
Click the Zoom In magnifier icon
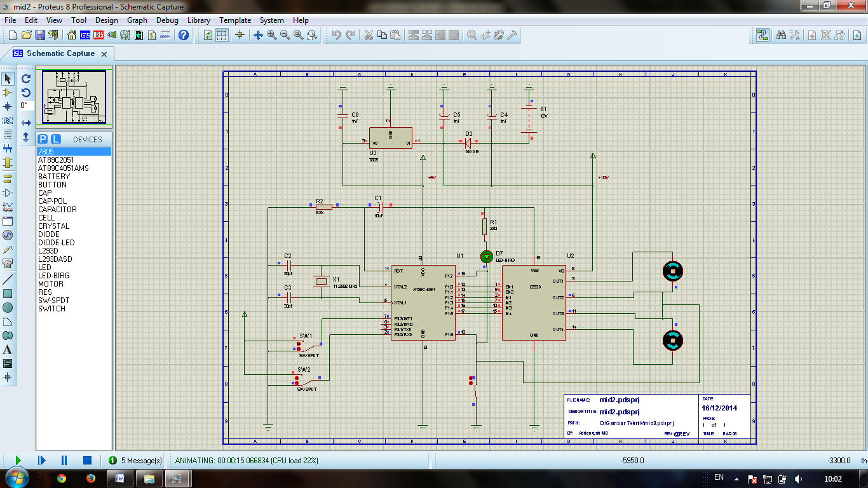tap(271, 36)
